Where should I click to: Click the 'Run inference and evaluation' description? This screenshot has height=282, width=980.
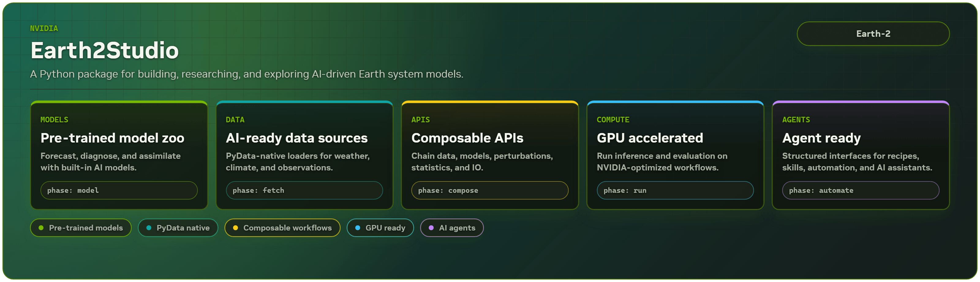coord(662,162)
